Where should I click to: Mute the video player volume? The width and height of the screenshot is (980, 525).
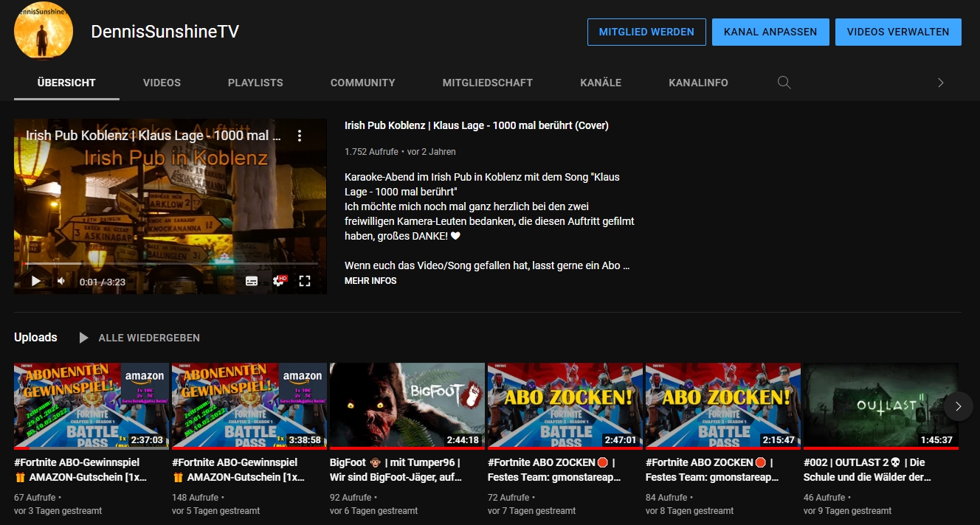click(x=61, y=281)
